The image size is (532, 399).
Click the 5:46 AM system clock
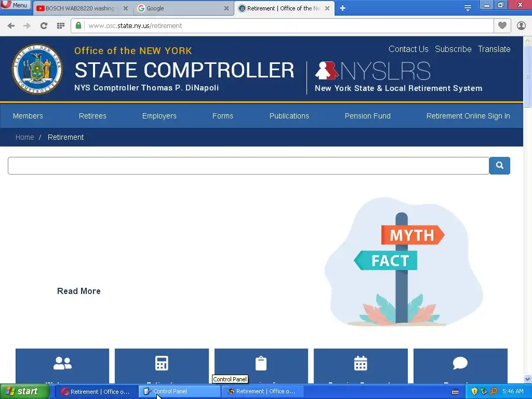click(x=513, y=392)
